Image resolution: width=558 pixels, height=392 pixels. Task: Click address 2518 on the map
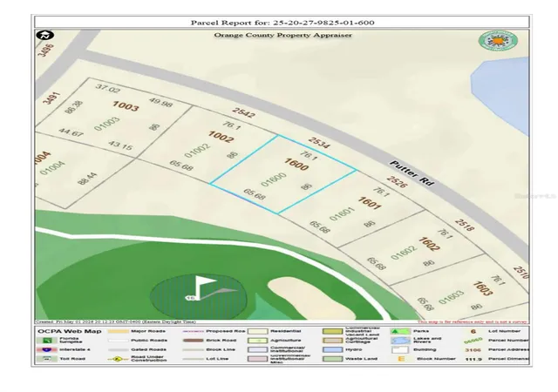pos(465,225)
